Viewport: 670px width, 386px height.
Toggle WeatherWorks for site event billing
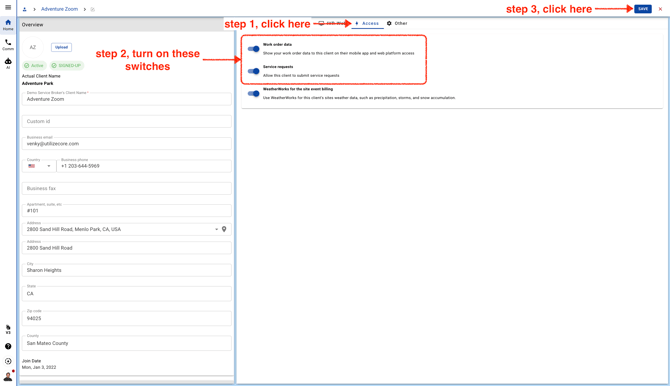(253, 93)
